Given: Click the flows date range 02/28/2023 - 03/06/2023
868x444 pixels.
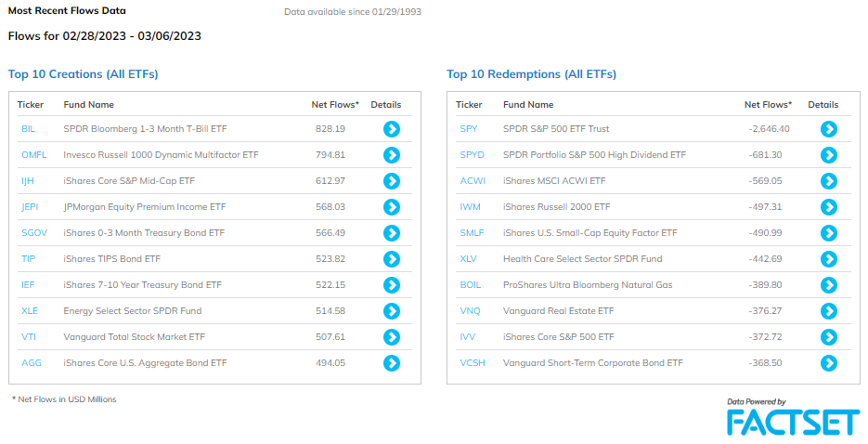Looking at the screenshot, I should tap(132, 36).
